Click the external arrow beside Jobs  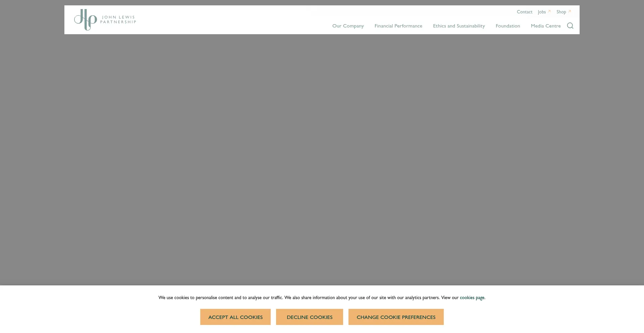[x=549, y=11]
